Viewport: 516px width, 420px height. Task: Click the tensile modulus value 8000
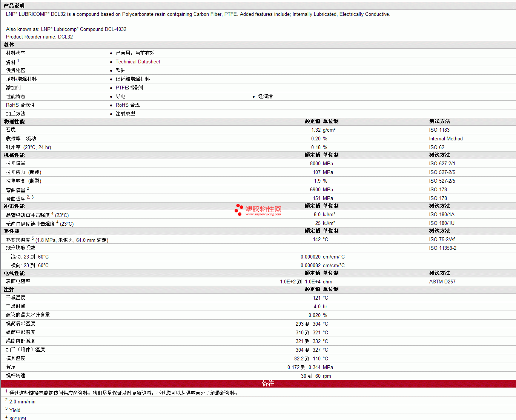point(315,163)
